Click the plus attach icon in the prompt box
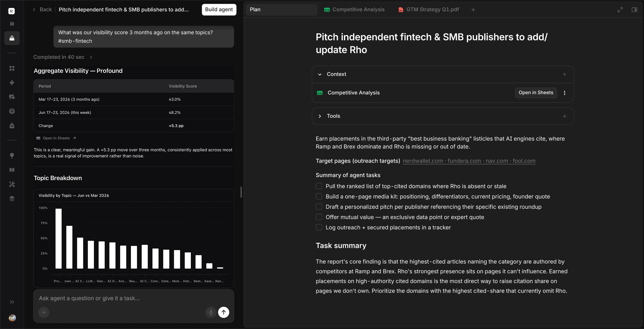The image size is (644, 329). [x=44, y=312]
